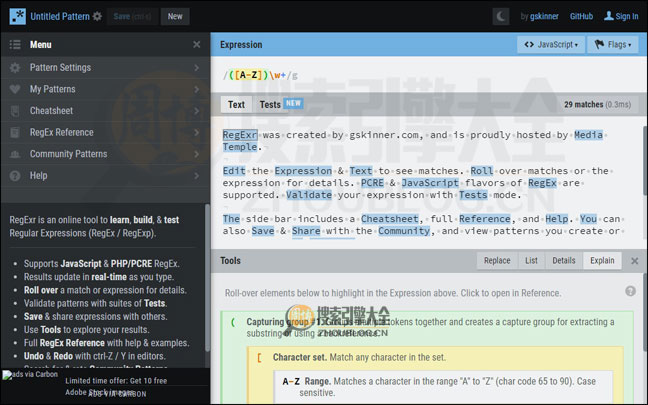Click the highlighted match "Media" in text
This screenshot has width=648, height=405.
pos(588,135)
